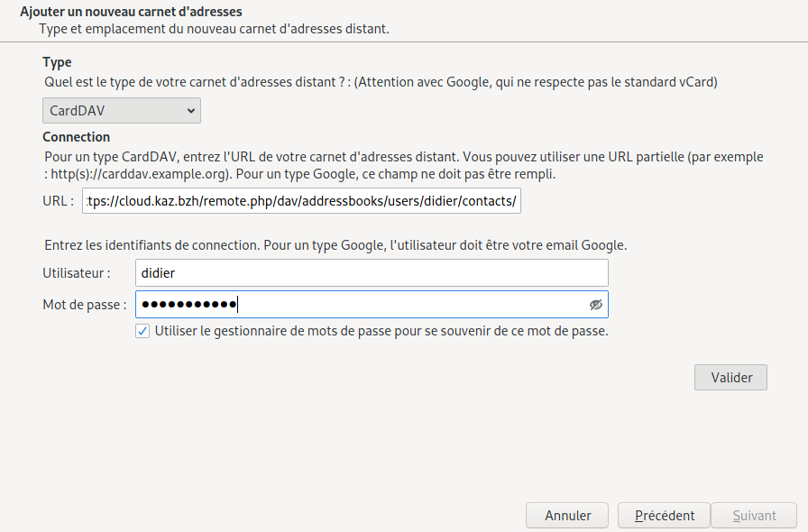
Task: Click the "Utilisateur :" label
Action: click(x=77, y=273)
